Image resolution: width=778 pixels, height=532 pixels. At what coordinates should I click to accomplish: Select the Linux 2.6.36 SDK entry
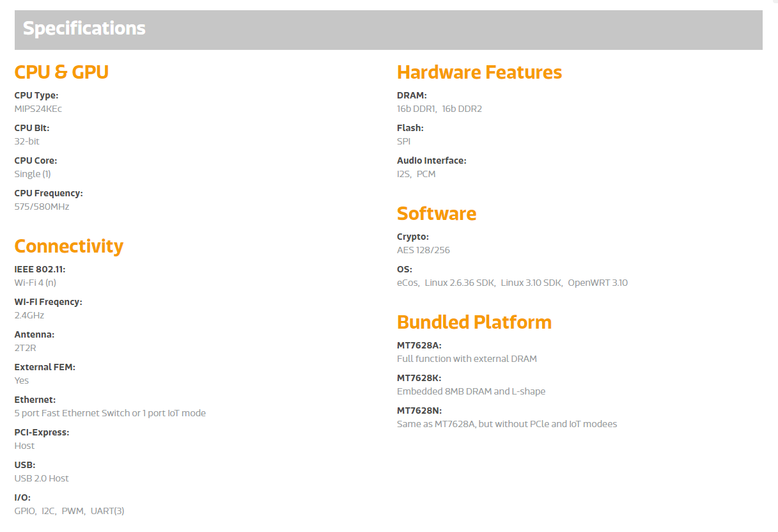tap(460, 283)
